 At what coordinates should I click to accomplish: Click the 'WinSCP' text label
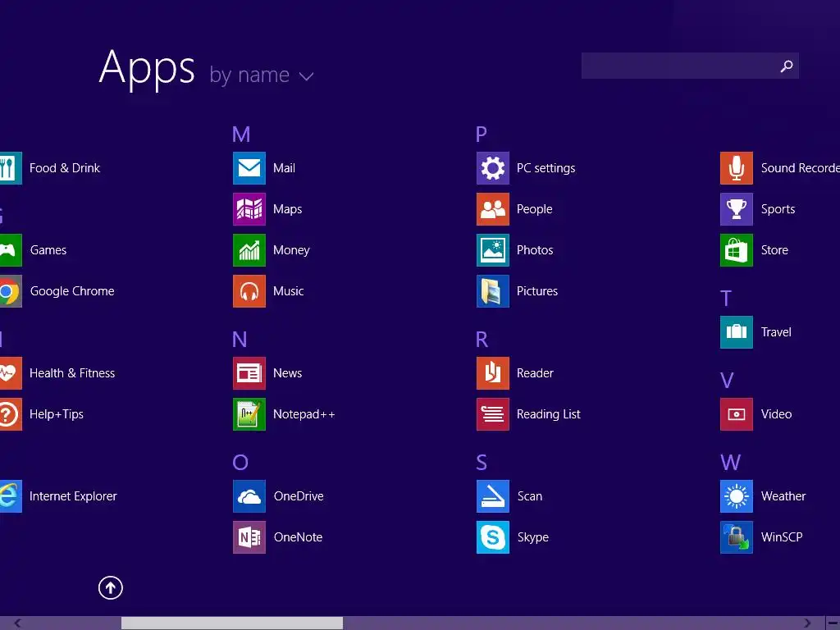pyautogui.click(x=782, y=537)
